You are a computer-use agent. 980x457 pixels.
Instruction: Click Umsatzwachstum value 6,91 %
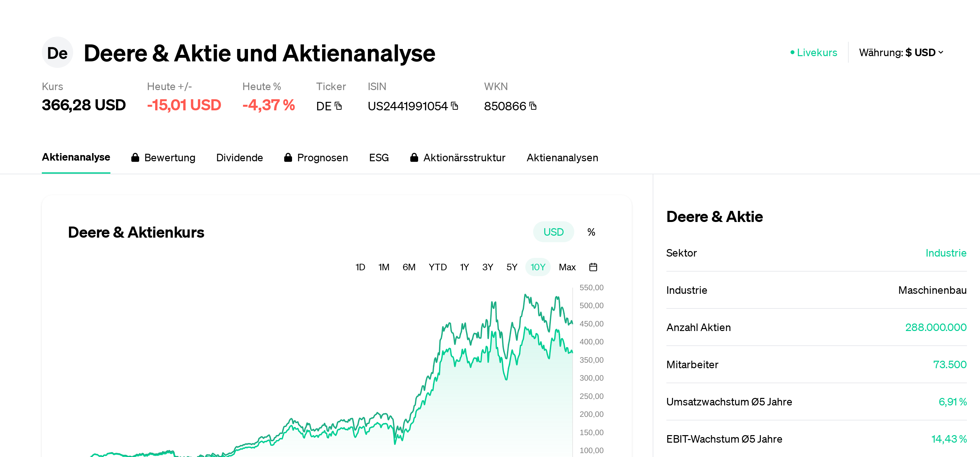[x=953, y=402]
